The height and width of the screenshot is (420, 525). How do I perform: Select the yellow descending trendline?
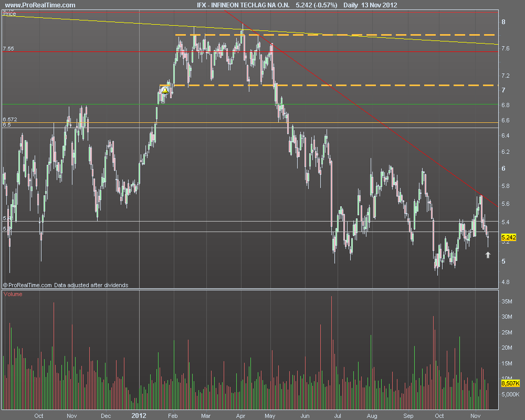click(x=250, y=29)
